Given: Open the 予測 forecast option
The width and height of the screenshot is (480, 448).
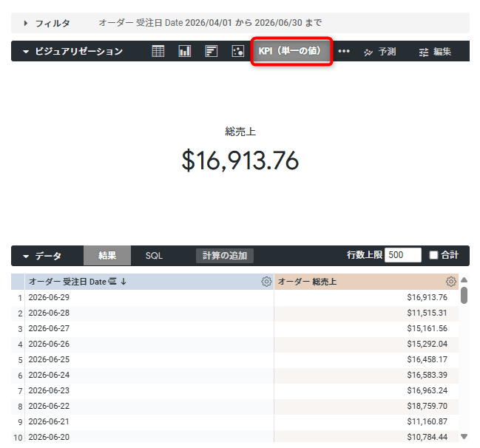Looking at the screenshot, I should coord(380,52).
